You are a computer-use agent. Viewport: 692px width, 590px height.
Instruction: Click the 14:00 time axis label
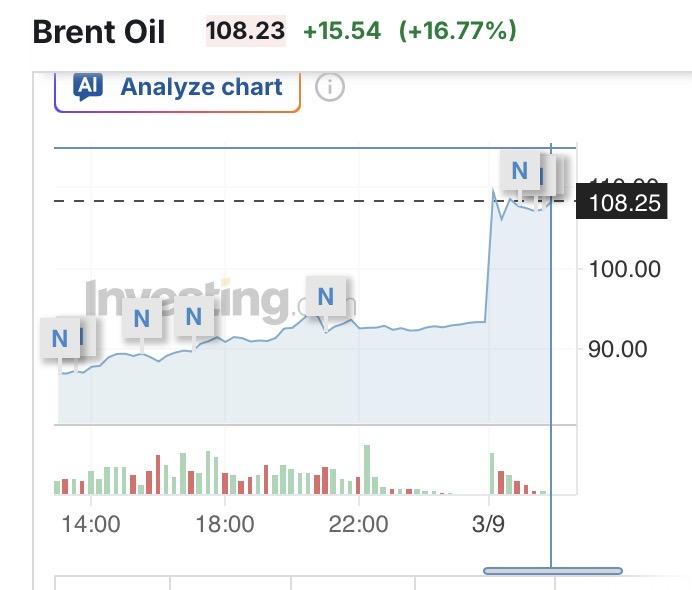(91, 524)
